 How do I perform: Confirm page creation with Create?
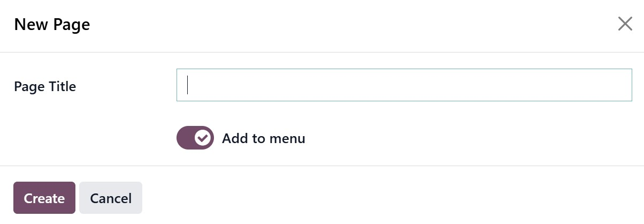[x=44, y=198]
